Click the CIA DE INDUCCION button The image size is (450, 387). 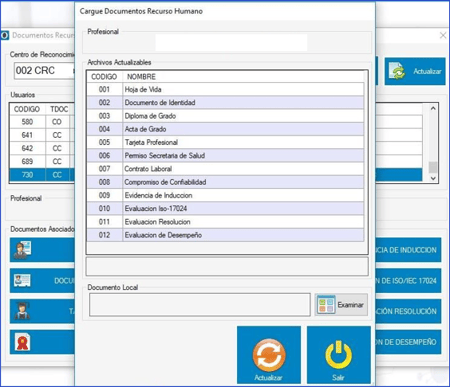pos(408,250)
